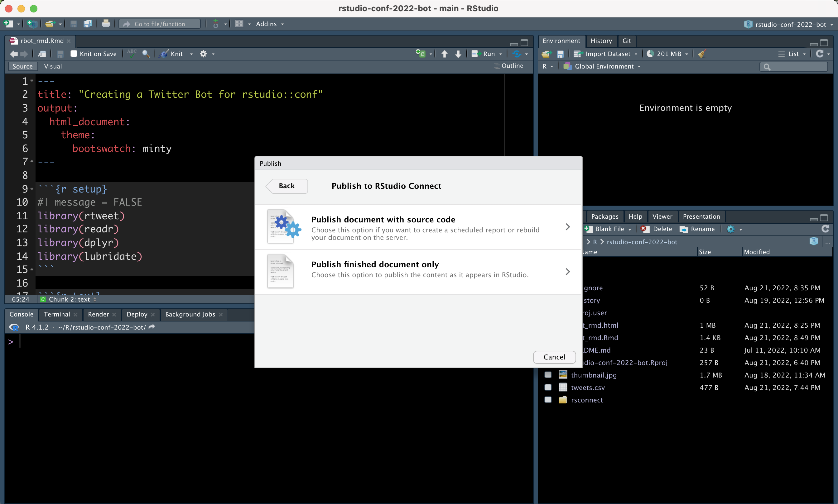The height and width of the screenshot is (504, 838).
Task: Check the rsconnect folder checkbox
Action: 548,399
